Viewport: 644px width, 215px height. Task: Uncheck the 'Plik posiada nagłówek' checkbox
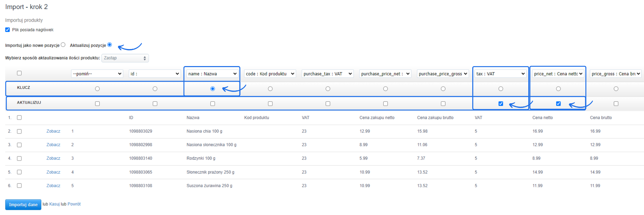pyautogui.click(x=7, y=30)
